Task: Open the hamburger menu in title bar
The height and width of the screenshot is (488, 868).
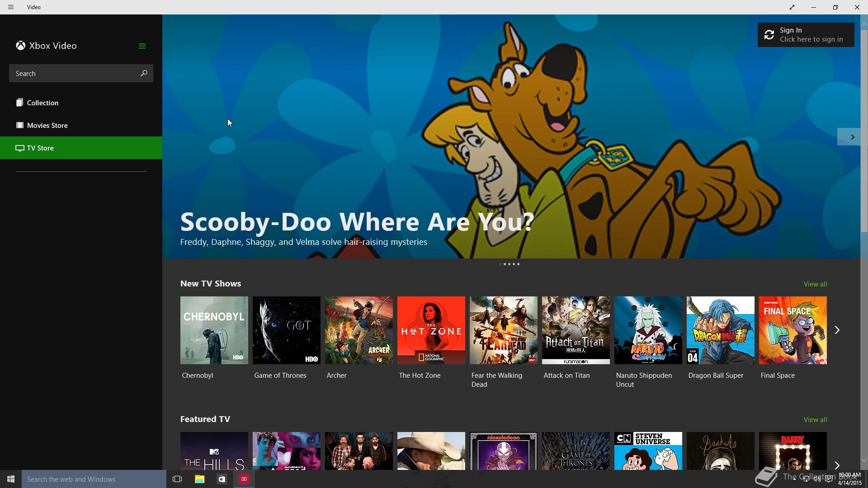Action: 11,7
